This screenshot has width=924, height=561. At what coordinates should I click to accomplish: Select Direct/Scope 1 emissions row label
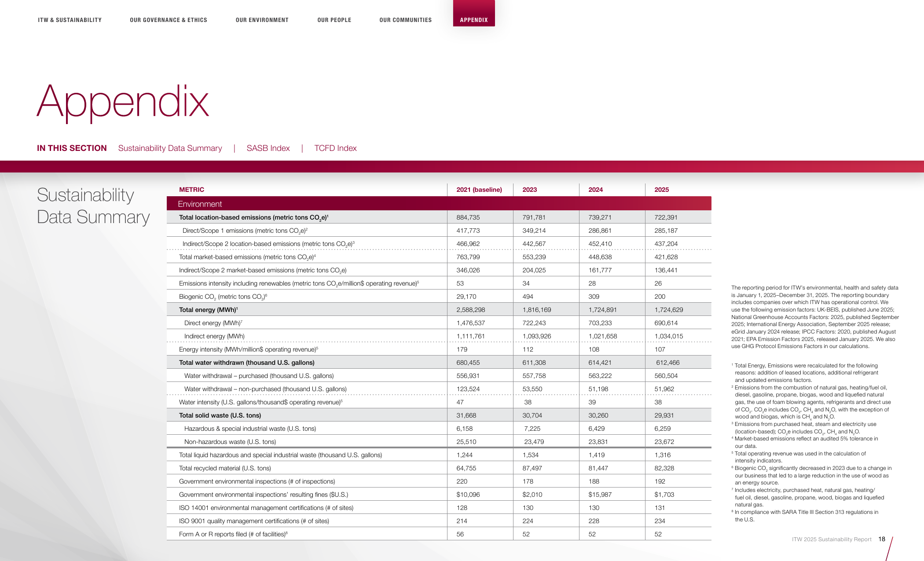(x=245, y=231)
